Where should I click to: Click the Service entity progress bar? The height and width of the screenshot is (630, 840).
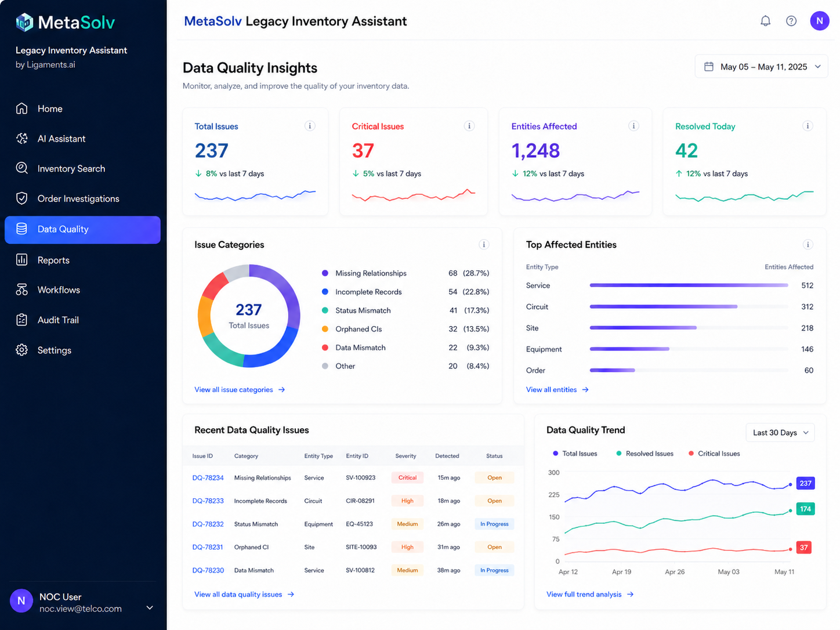689,285
